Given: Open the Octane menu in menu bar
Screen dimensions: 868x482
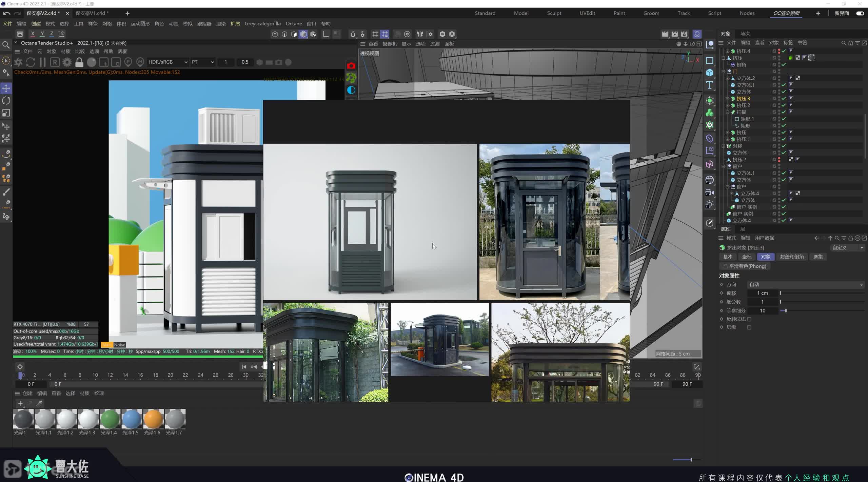Looking at the screenshot, I should coord(294,24).
